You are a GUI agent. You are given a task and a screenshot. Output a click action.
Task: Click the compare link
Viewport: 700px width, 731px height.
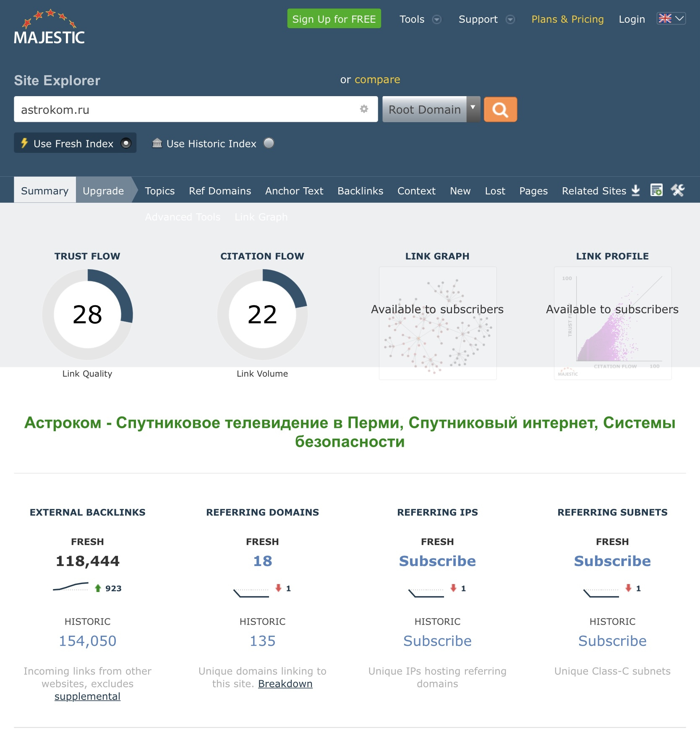[377, 79]
